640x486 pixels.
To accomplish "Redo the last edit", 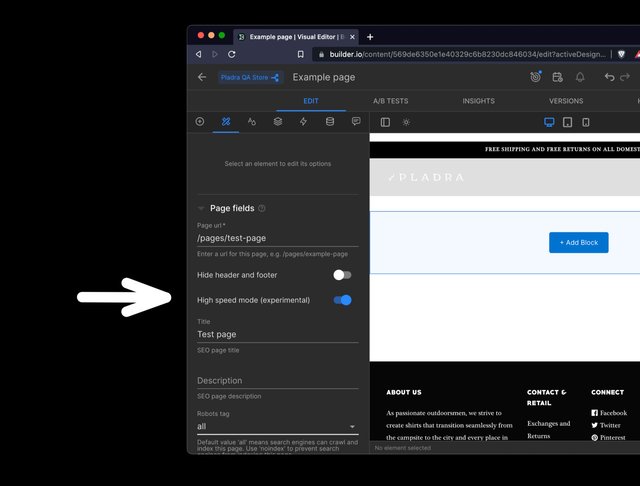I will click(625, 77).
